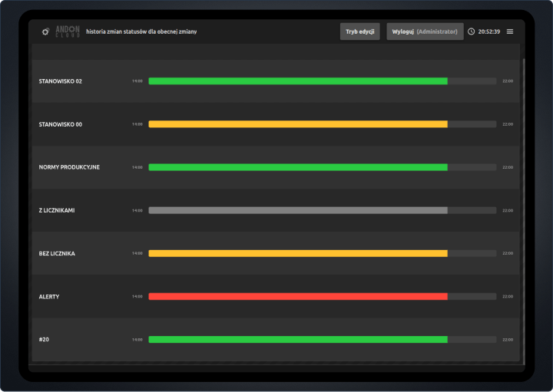
Task: Click the red ALERTY status bar
Action: 297,296
